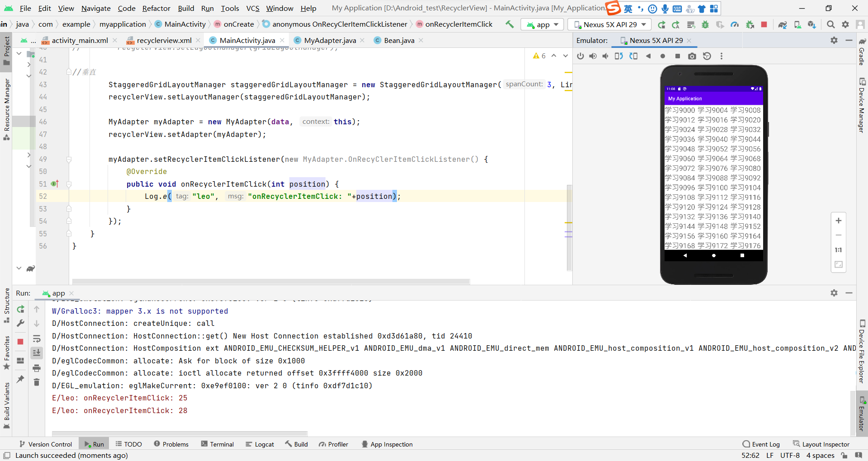
Task: Debug app using the green bug icon
Action: point(705,24)
